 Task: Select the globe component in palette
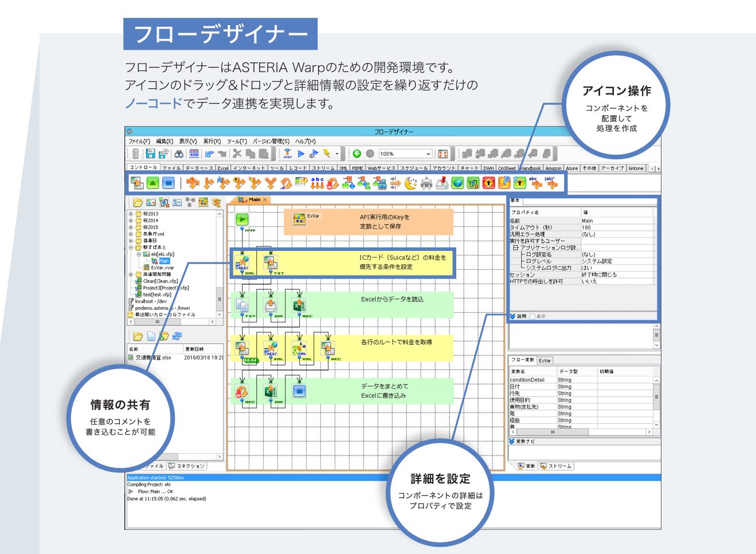(x=457, y=183)
